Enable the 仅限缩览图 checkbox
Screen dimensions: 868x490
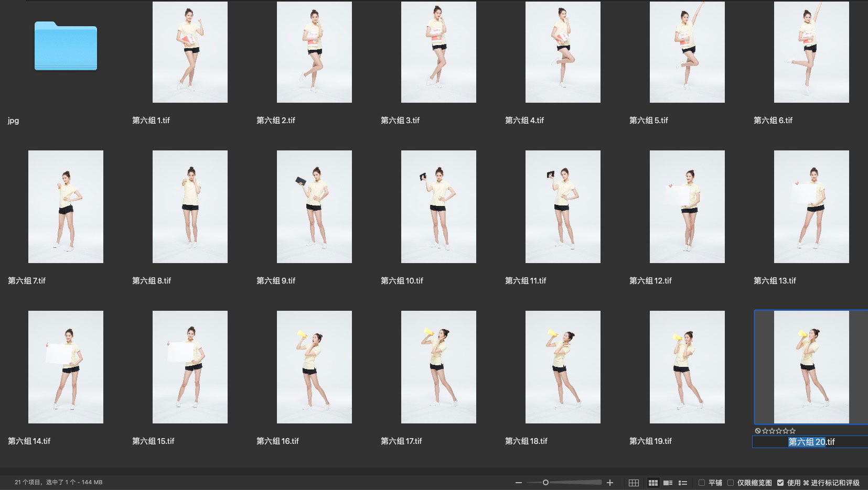point(731,483)
